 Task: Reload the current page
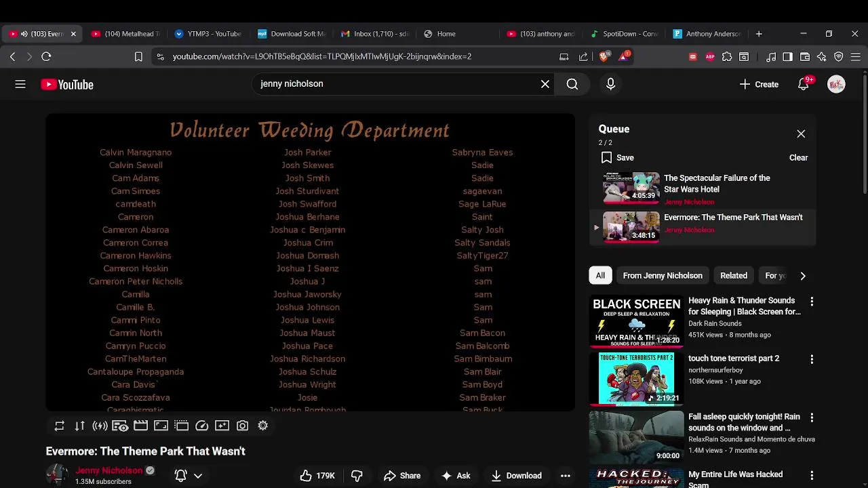tap(46, 57)
